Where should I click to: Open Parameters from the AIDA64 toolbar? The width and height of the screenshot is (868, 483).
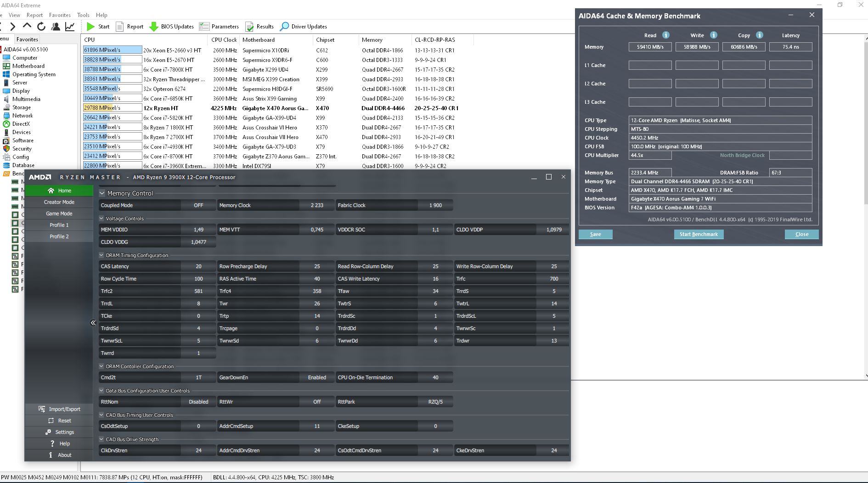(x=219, y=27)
